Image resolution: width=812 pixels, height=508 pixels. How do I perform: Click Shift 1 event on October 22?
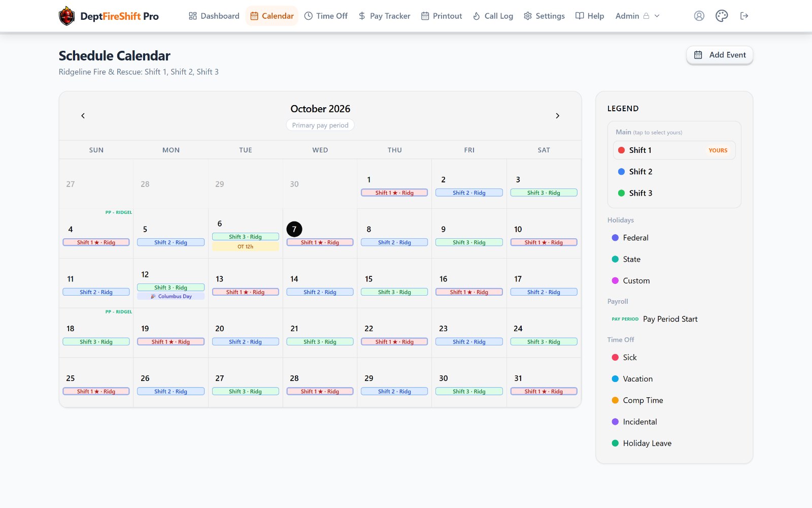(x=394, y=342)
